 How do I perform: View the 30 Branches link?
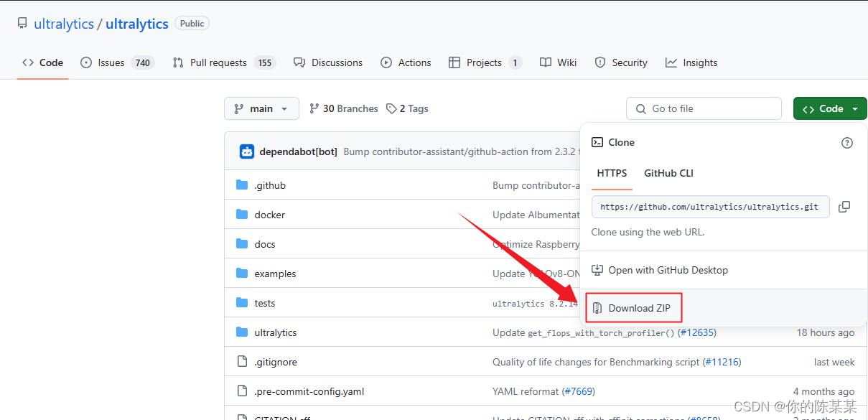click(x=343, y=108)
